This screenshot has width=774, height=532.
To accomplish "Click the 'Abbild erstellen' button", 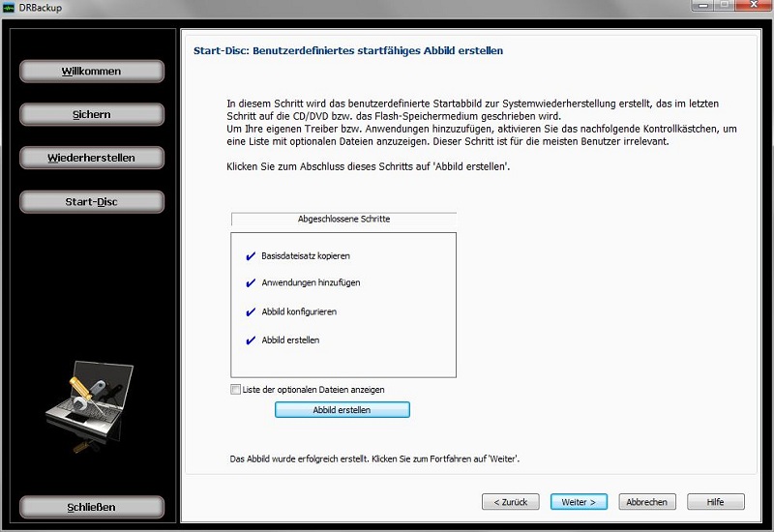I will point(342,409).
